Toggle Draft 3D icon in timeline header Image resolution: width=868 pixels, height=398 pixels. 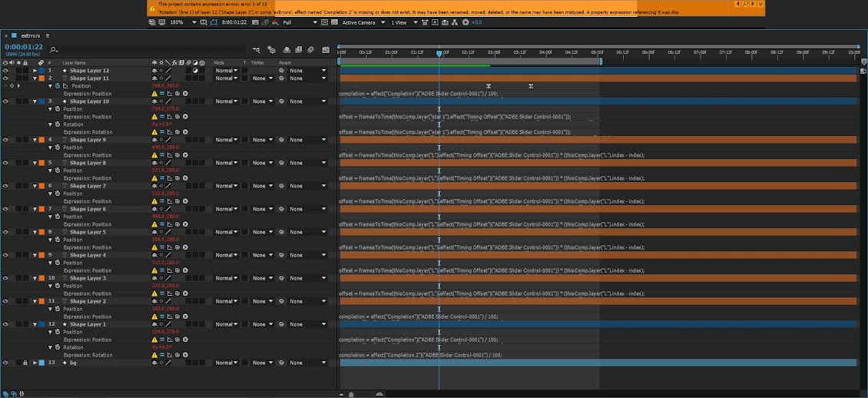coord(271,49)
